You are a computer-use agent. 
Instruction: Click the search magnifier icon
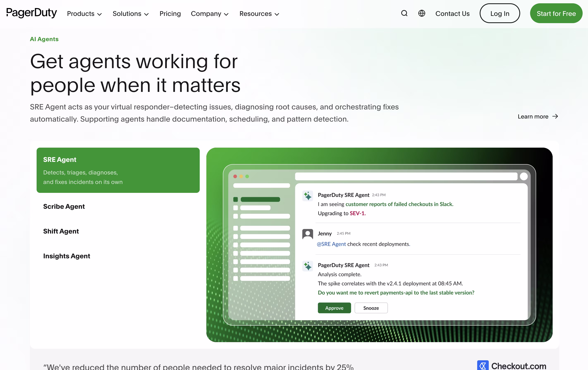pos(404,13)
